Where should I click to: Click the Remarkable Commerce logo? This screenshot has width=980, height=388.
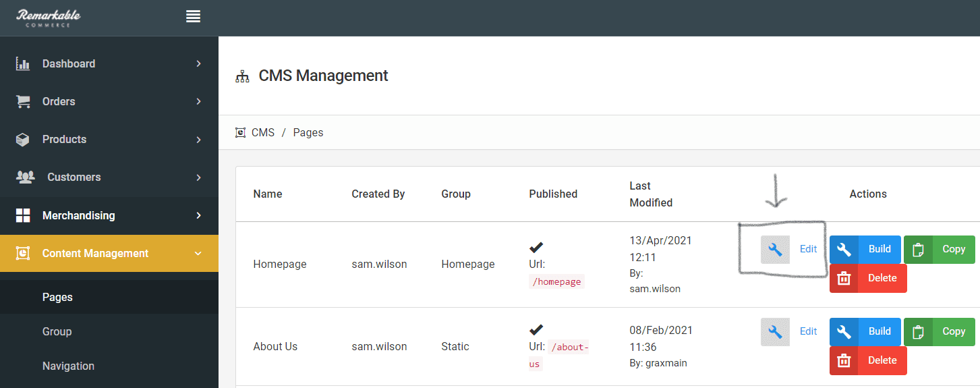49,18
